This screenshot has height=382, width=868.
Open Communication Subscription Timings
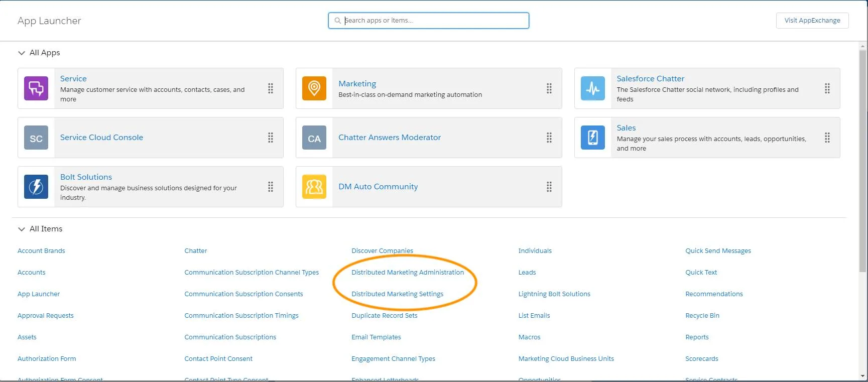click(241, 315)
